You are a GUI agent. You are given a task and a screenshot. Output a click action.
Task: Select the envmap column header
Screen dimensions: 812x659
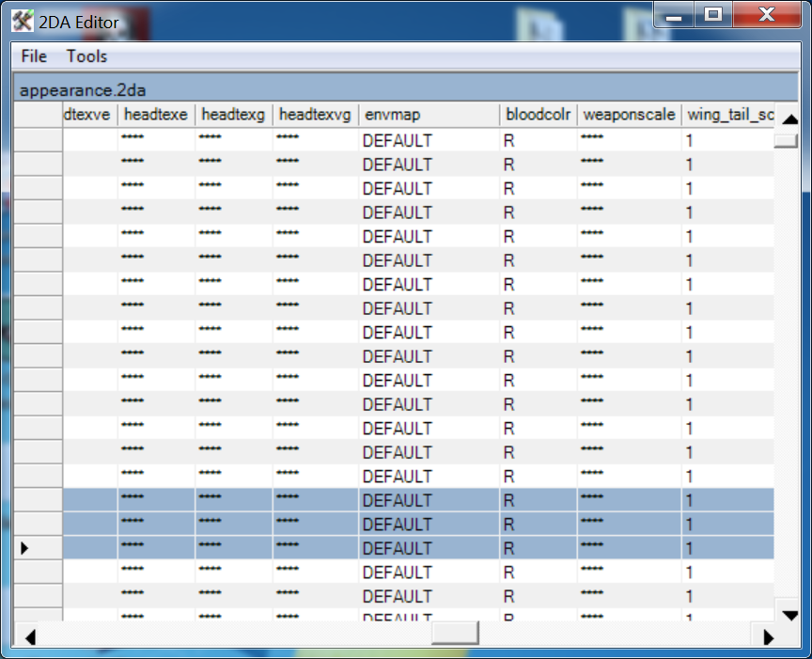(x=429, y=115)
